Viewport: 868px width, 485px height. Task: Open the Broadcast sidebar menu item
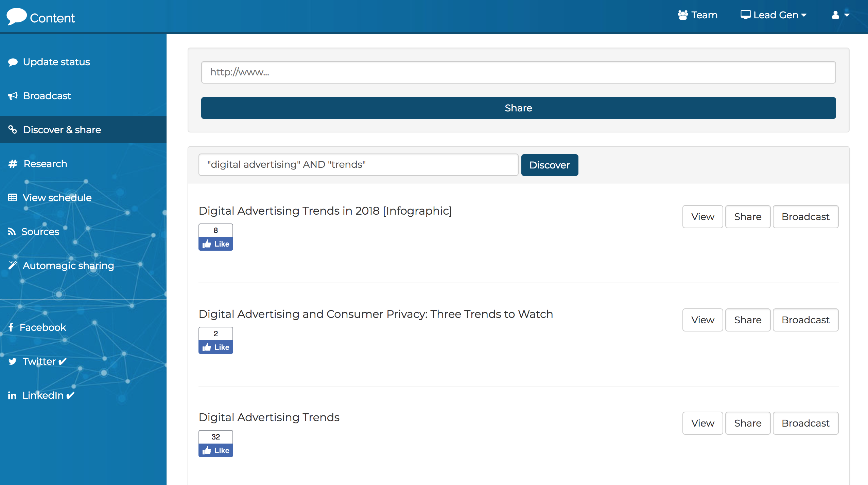pos(47,96)
